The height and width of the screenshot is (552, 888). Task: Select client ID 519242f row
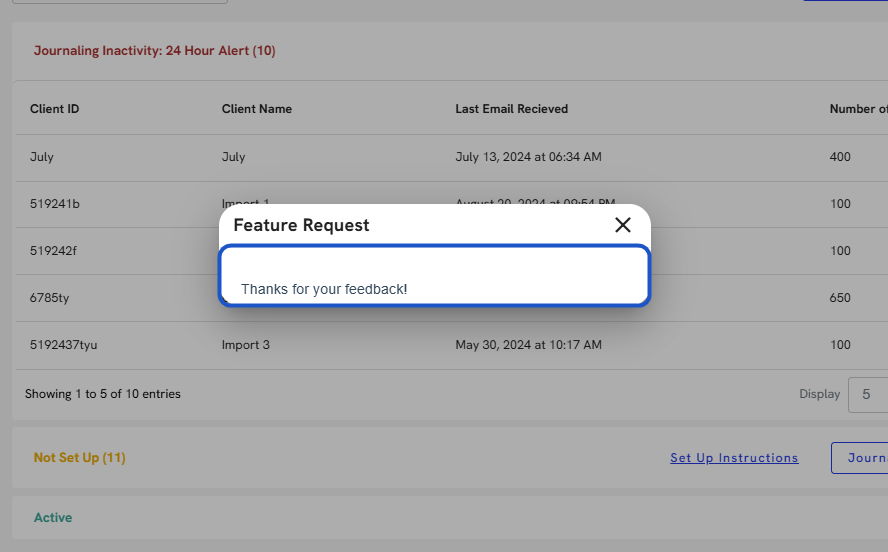click(53, 251)
